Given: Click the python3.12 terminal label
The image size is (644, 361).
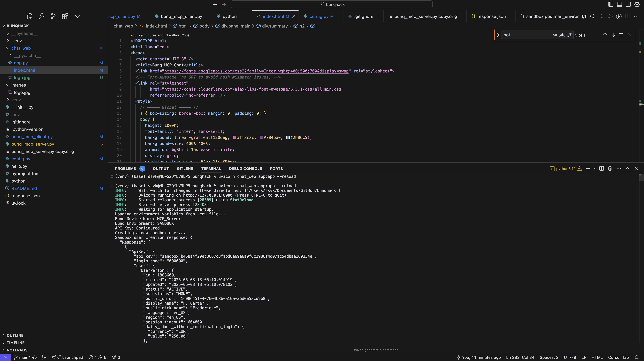Looking at the screenshot, I should coord(566,168).
